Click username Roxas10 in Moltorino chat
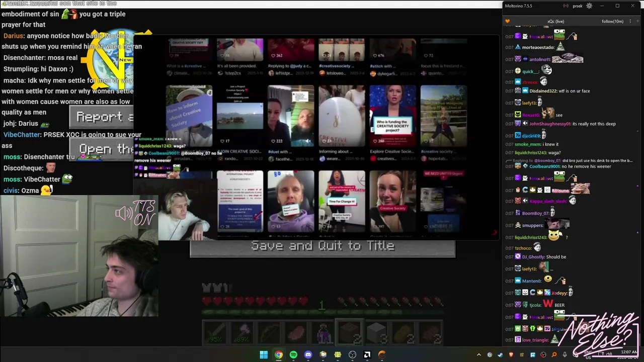The width and height of the screenshot is (644, 362). pyautogui.click(x=530, y=115)
